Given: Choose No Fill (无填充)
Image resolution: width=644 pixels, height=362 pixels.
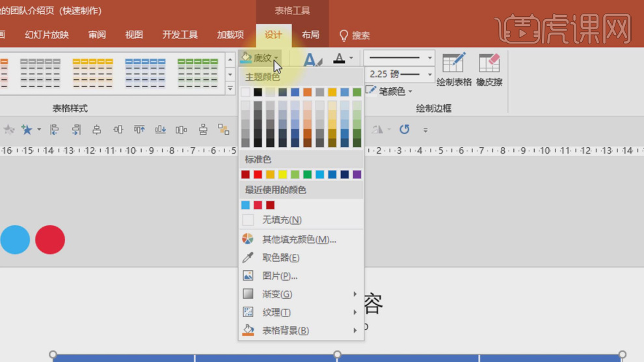Looking at the screenshot, I should 301,220.
